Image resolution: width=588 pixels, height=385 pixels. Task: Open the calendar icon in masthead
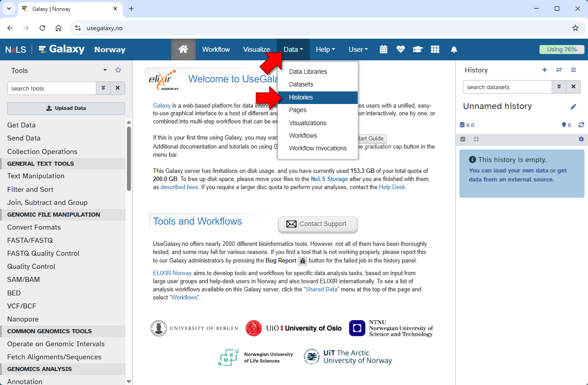pos(383,50)
